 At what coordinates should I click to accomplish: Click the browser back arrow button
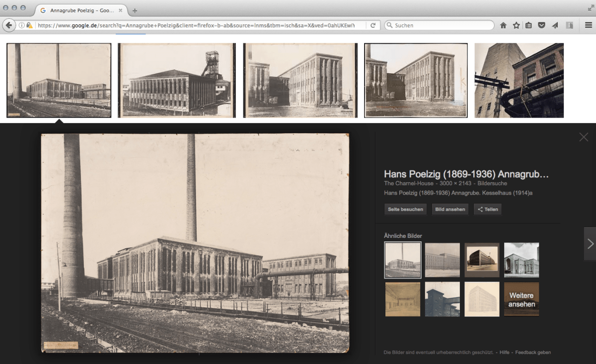tap(9, 25)
